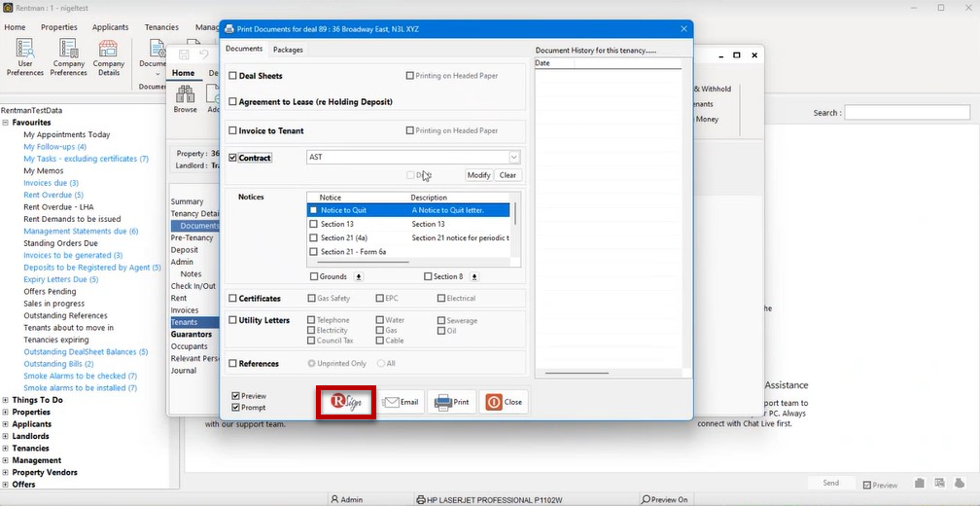Click the Clear contract button

point(508,175)
